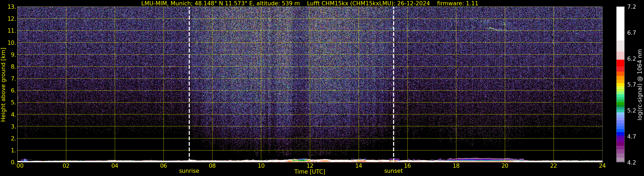Click the 4.2 colorbar tick label
The image size is (644, 176).
[x=632, y=163]
